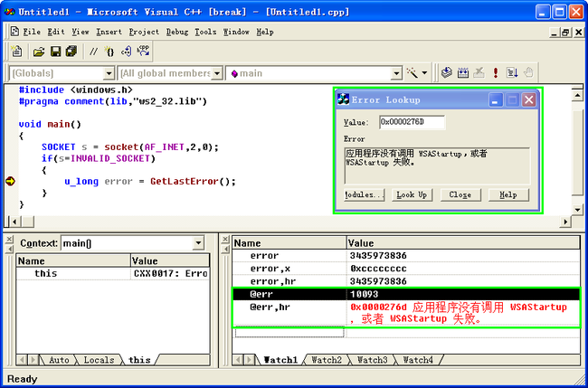Click the Open folder toolbar icon
588x388 pixels.
point(39,52)
